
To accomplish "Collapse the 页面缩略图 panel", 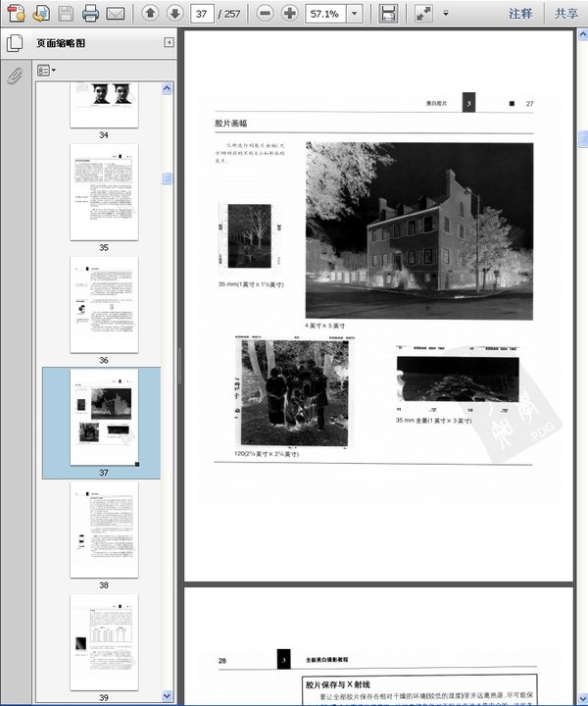I will [169, 43].
